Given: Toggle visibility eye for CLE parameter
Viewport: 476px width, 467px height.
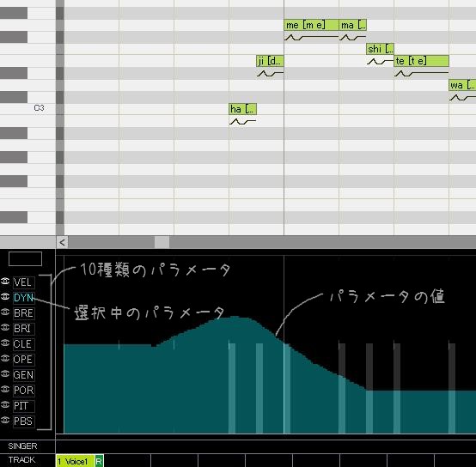Looking at the screenshot, I should click(5, 343).
